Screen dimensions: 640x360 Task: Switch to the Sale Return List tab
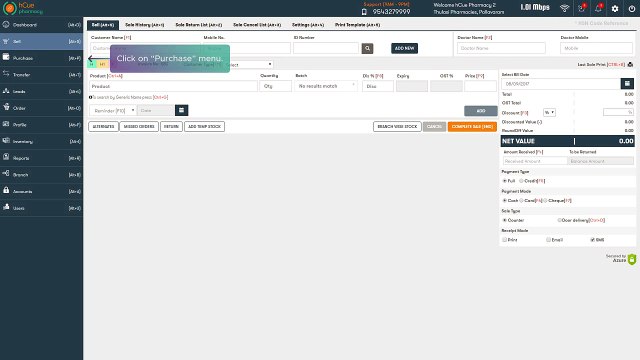click(x=199, y=25)
